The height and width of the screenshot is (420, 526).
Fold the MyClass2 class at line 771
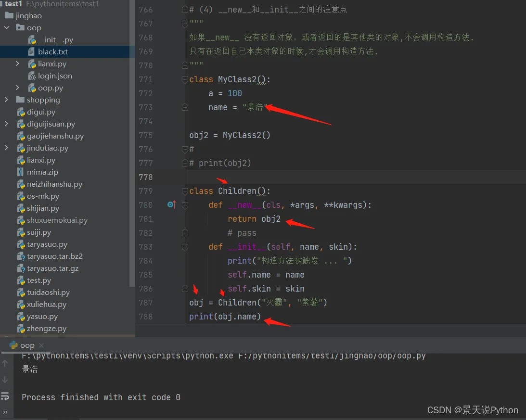pos(185,79)
